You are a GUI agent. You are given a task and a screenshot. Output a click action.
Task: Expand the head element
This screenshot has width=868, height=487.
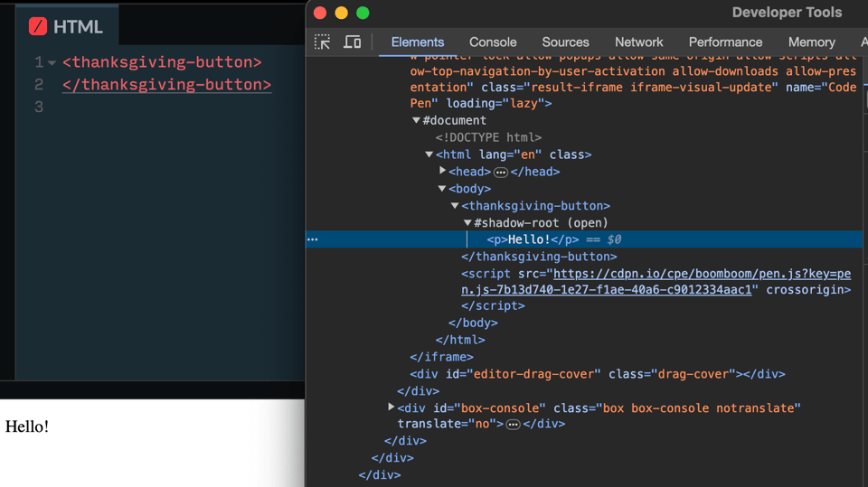pos(442,171)
